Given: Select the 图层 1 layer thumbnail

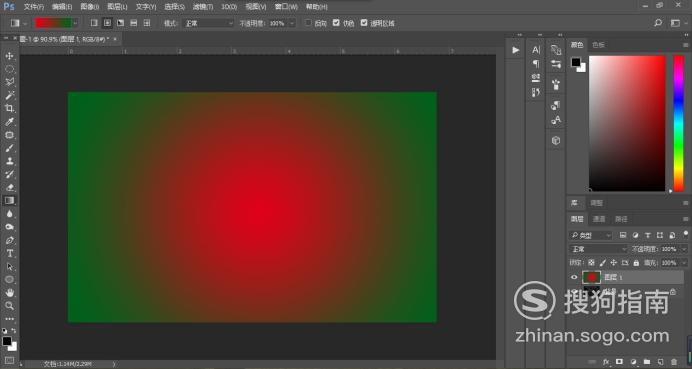Looking at the screenshot, I should (x=591, y=277).
